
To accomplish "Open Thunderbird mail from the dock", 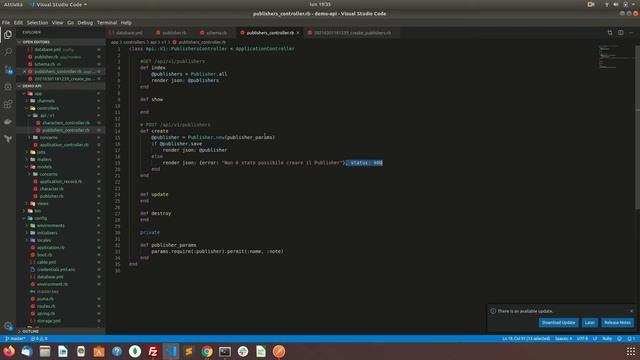I will [27, 351].
